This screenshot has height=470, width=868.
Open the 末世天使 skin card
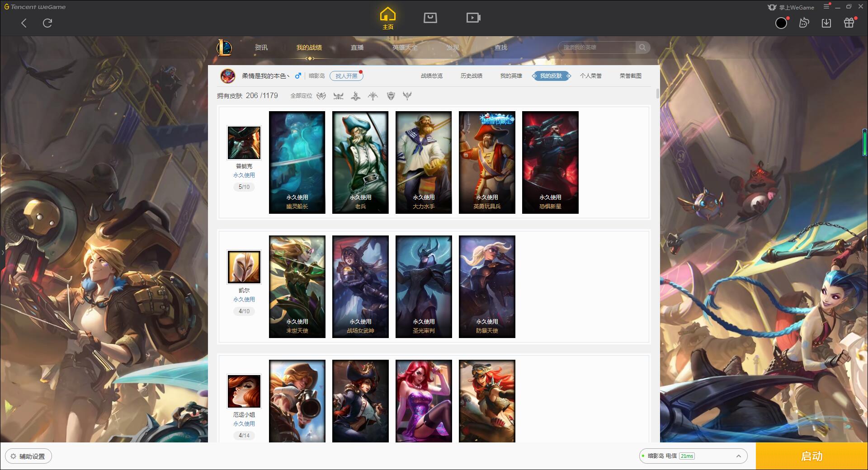pos(297,287)
